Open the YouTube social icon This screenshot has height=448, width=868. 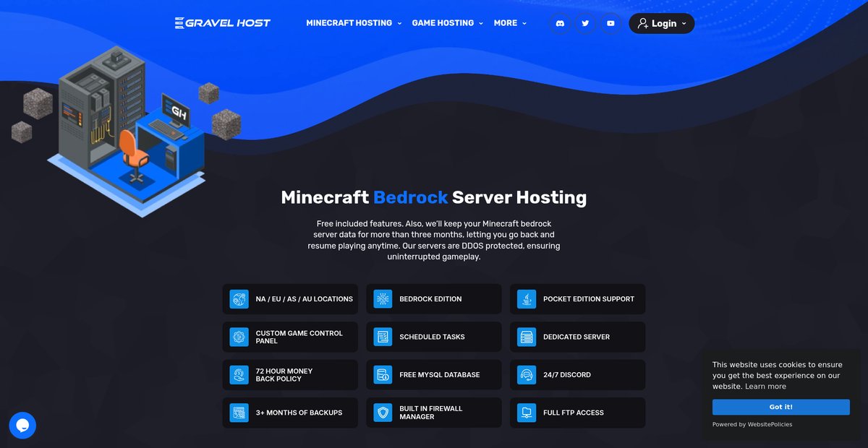610,23
